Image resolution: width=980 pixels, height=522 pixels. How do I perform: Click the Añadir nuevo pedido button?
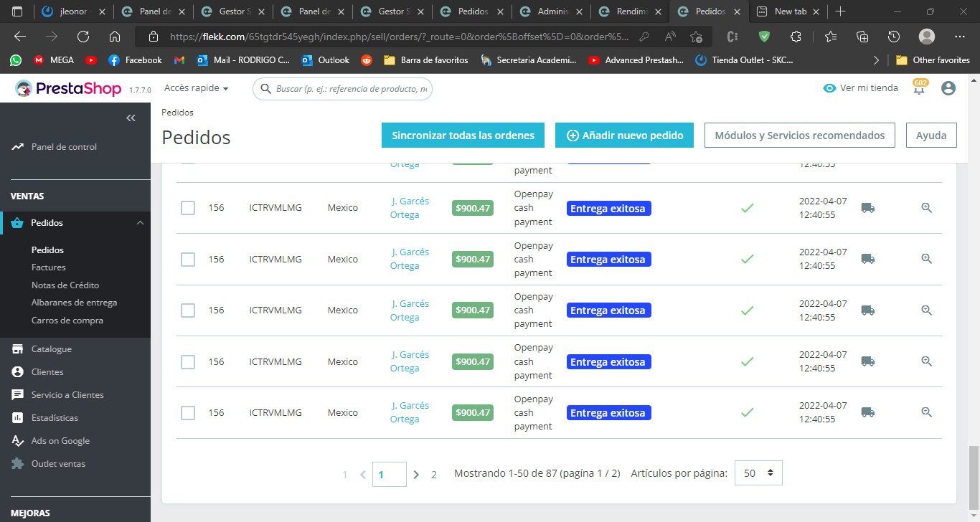[624, 136]
